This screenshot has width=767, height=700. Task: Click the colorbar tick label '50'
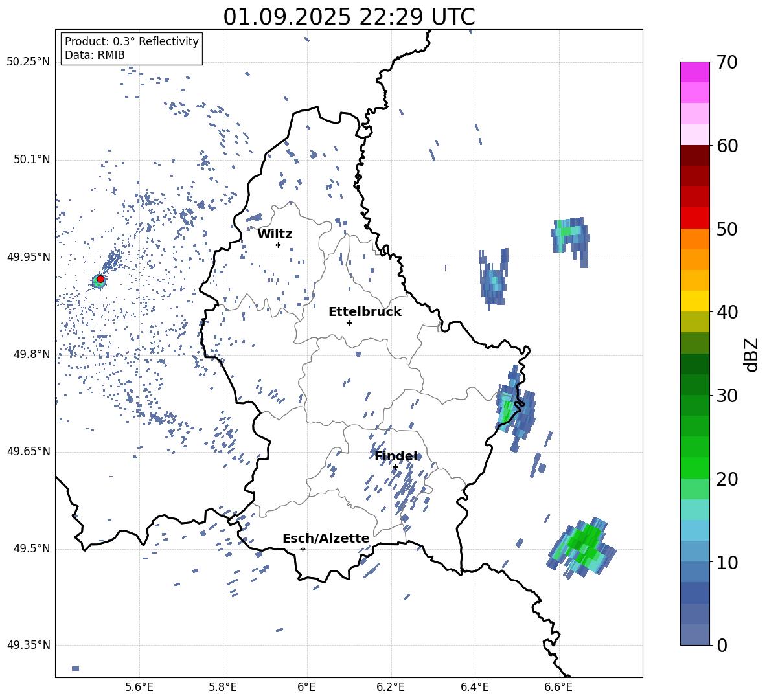click(x=727, y=229)
